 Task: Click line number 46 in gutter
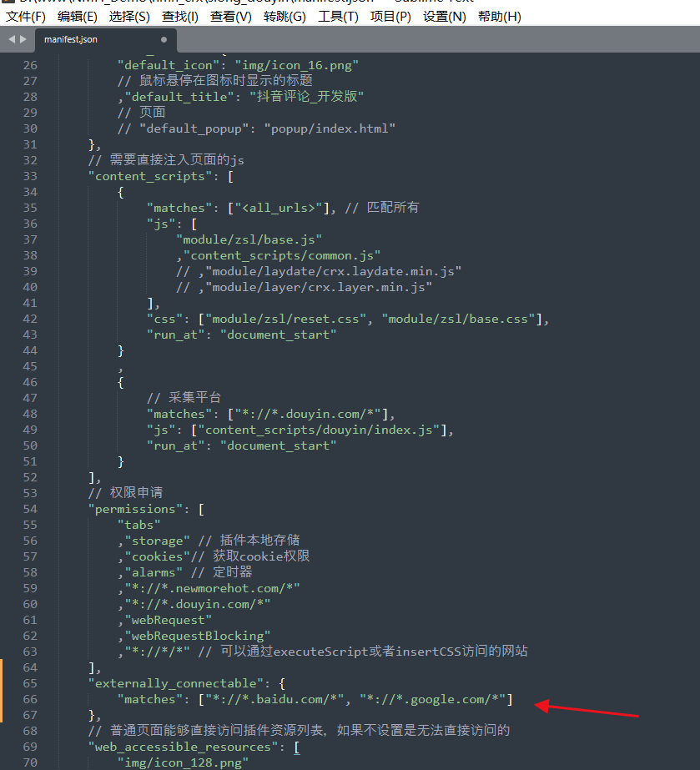(x=30, y=383)
